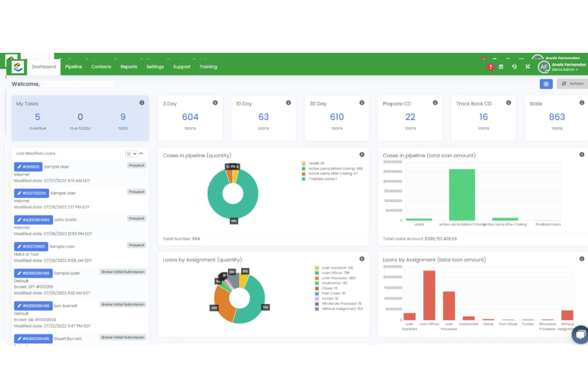Click the Active Loans Before Closing green bar

(x=462, y=195)
